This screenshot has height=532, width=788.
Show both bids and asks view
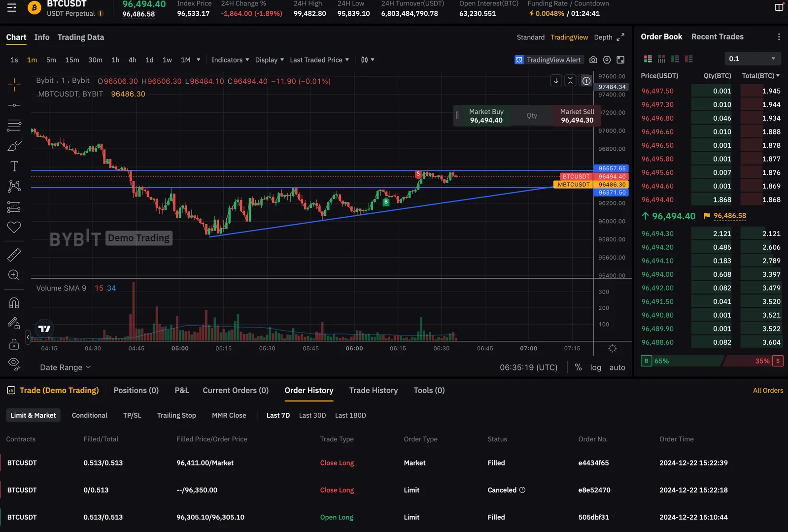[648, 59]
